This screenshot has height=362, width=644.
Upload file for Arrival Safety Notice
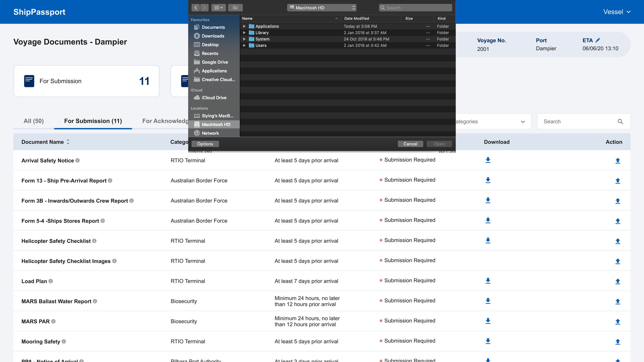pos(617,161)
